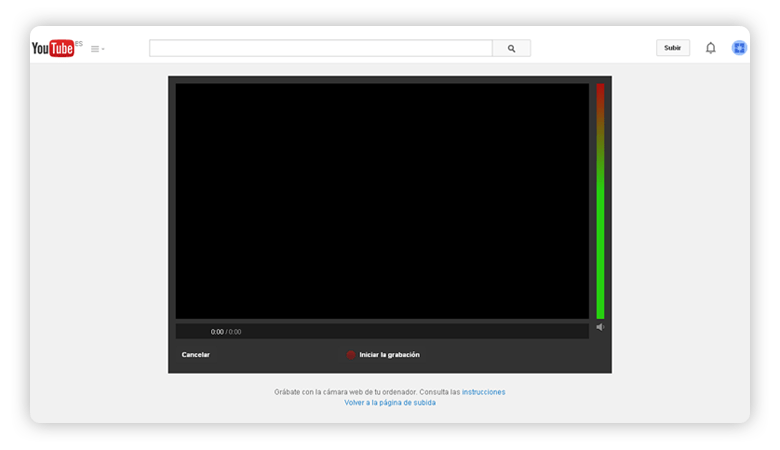Toggle the speaker mute icon
The height and width of the screenshot is (450, 780).
coord(600,327)
